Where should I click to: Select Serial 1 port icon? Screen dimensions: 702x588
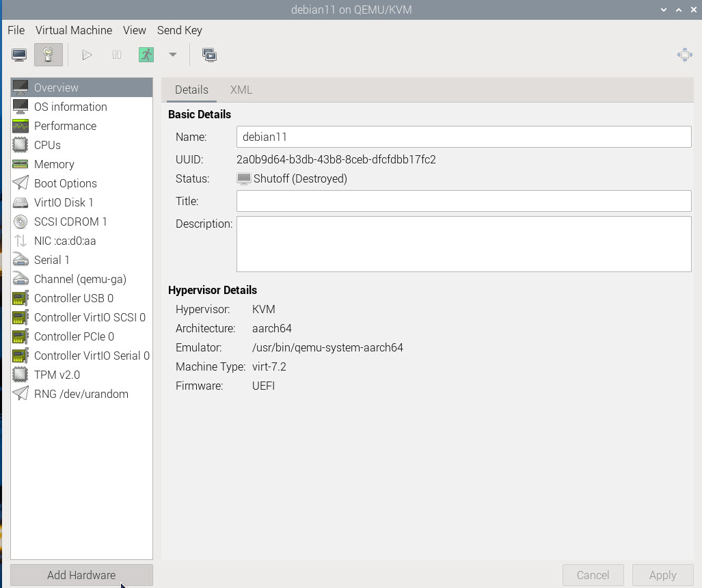coord(21,260)
